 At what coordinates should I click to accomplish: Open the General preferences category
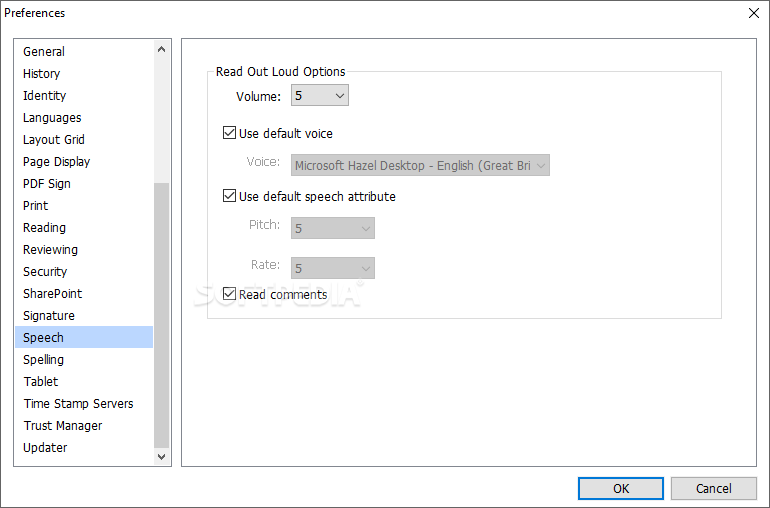(84, 52)
